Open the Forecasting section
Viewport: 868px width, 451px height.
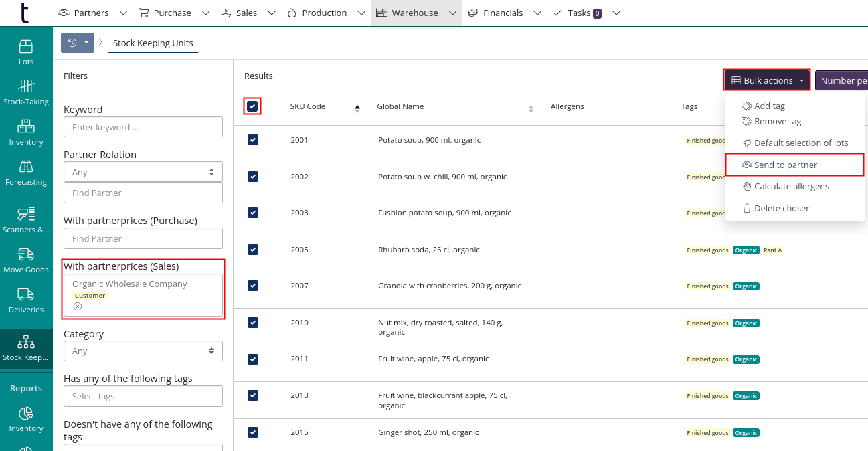click(x=26, y=171)
